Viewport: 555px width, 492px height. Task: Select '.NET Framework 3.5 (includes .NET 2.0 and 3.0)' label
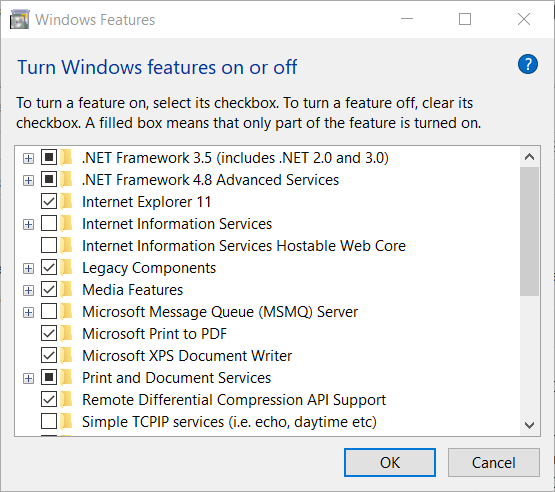235,158
